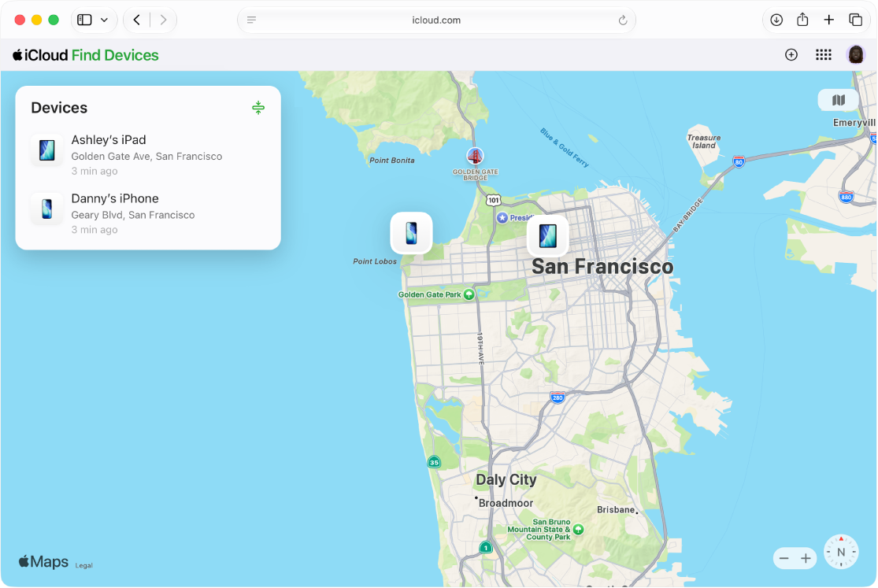Click the Daly City label on the map

click(x=506, y=480)
